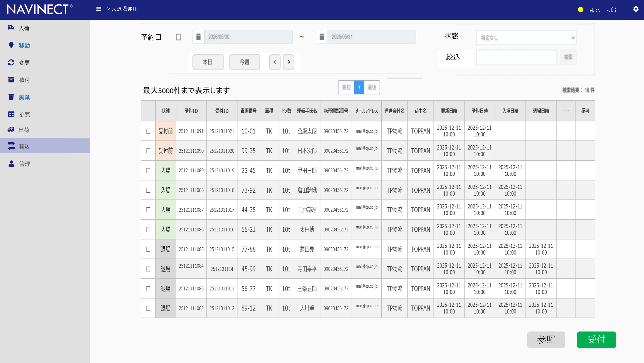
Task: Click the 更新日時 column header
Action: coord(449,111)
